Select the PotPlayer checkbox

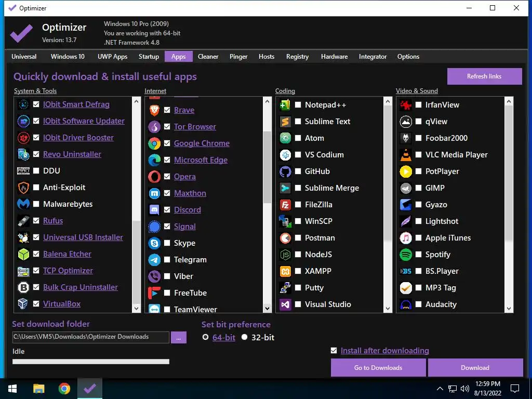[419, 171]
